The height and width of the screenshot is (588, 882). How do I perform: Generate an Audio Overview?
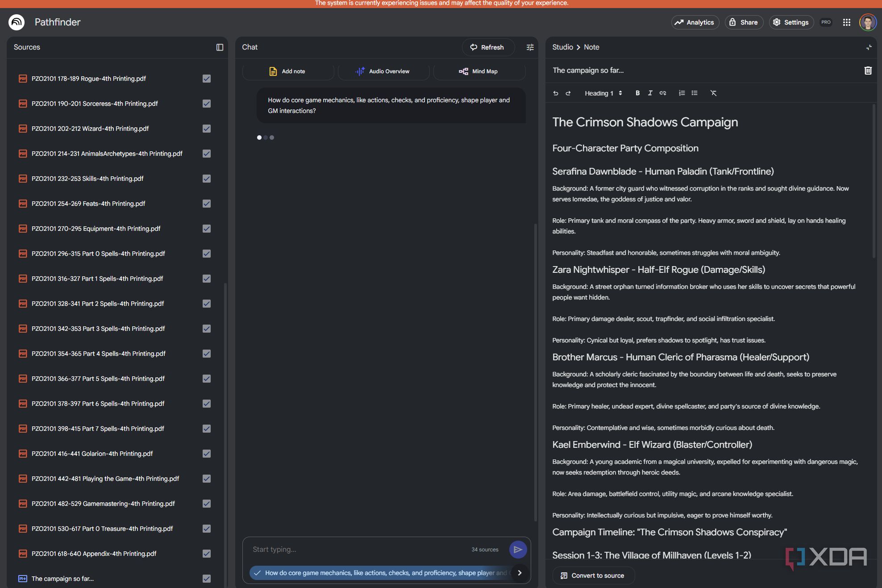pos(383,71)
